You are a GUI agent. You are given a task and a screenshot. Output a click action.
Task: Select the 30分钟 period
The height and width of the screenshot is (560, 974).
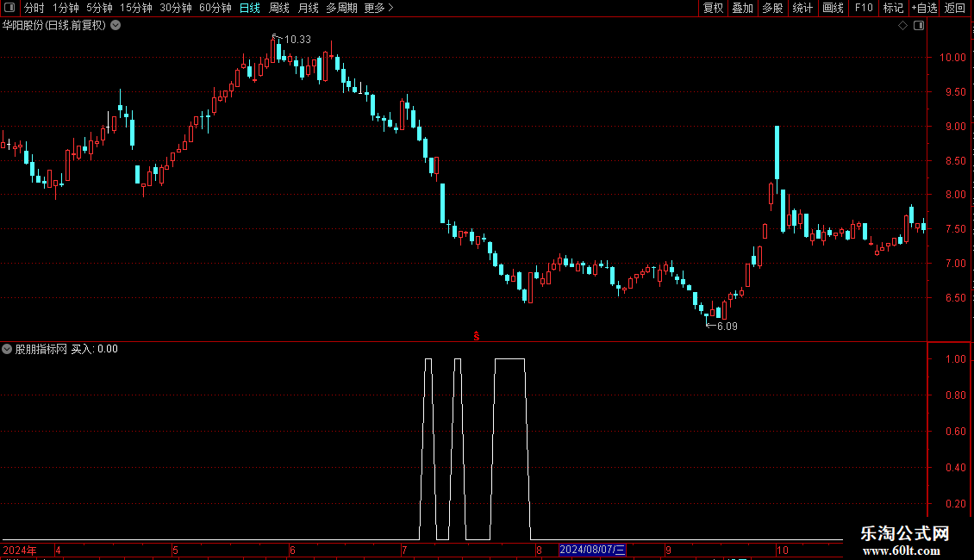(x=175, y=8)
